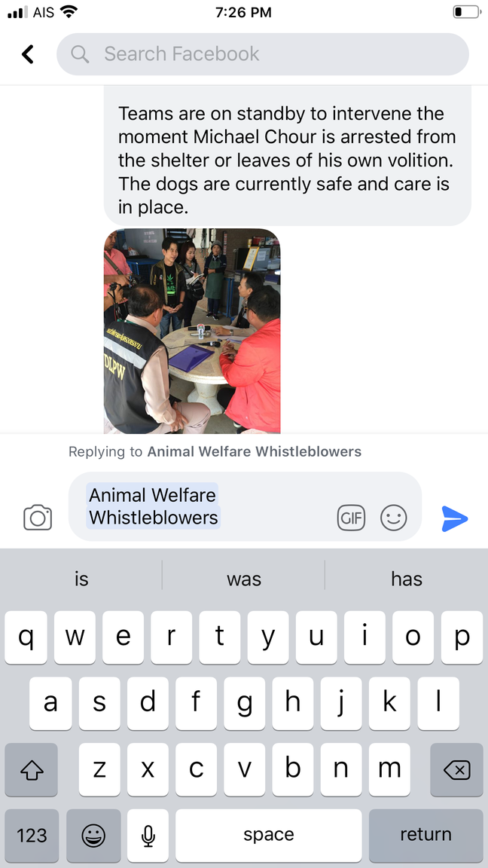Focus the Search Facebook field

pos(263,53)
